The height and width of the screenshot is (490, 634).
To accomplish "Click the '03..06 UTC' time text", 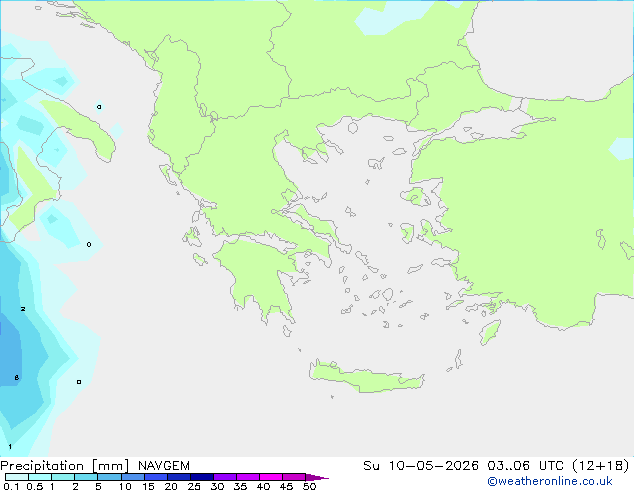I will point(526,466).
